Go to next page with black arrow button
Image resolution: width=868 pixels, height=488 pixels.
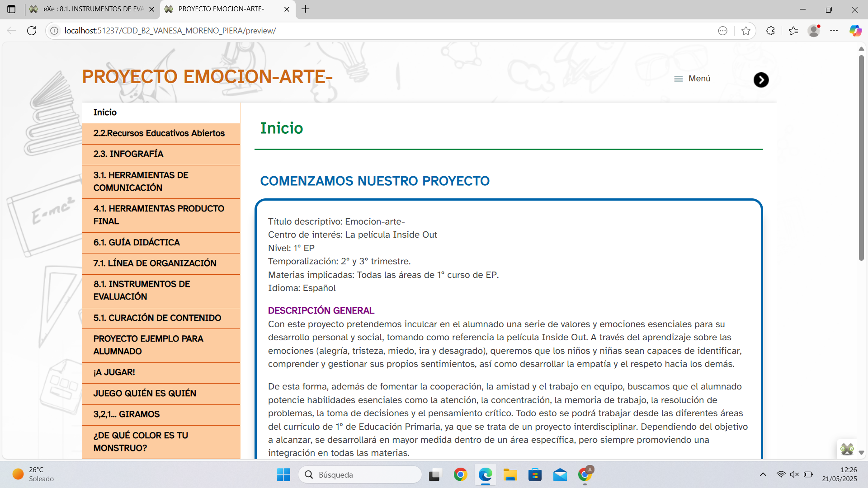[761, 80]
